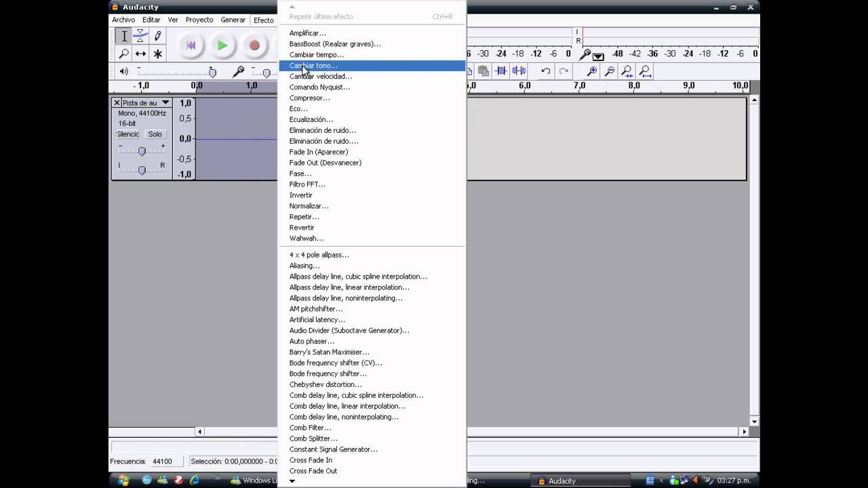Select the Selection (I-beam) tool

[x=123, y=36]
